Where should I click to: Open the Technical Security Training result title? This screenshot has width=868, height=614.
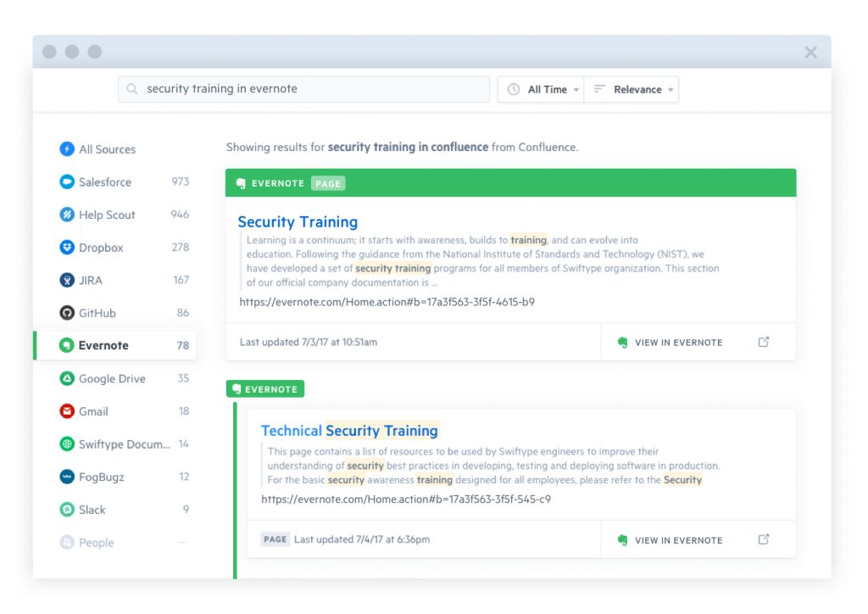(349, 431)
